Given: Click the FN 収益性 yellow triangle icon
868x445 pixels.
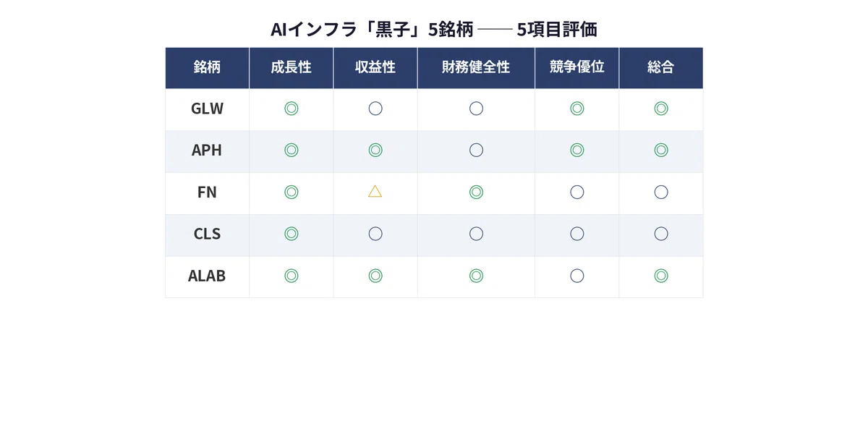Looking at the screenshot, I should click(x=375, y=192).
